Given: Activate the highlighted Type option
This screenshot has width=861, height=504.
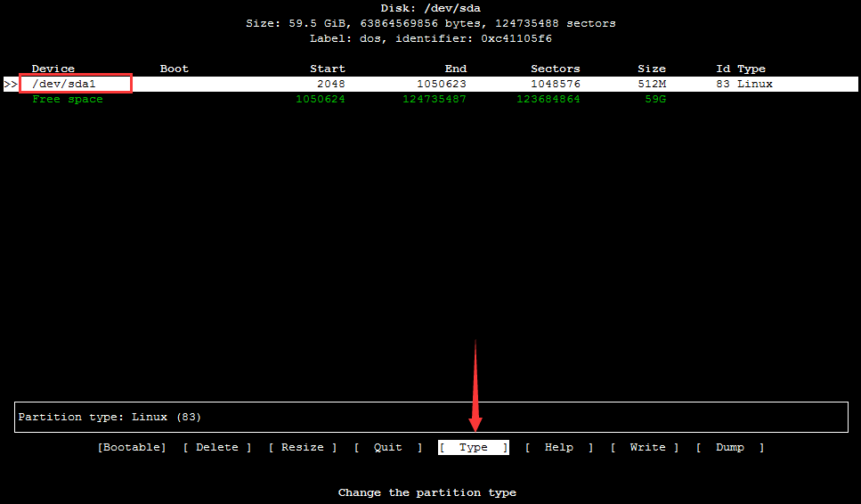Looking at the screenshot, I should click(x=474, y=447).
